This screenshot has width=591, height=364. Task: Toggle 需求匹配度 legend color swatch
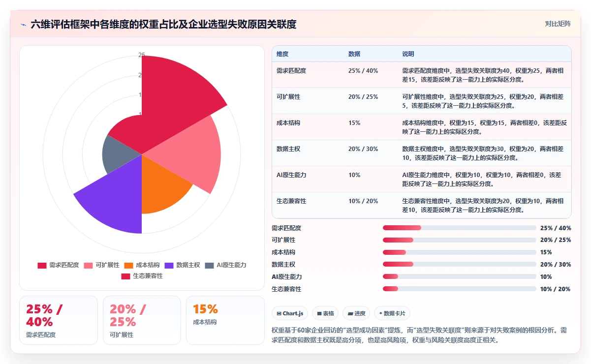[x=42, y=265]
